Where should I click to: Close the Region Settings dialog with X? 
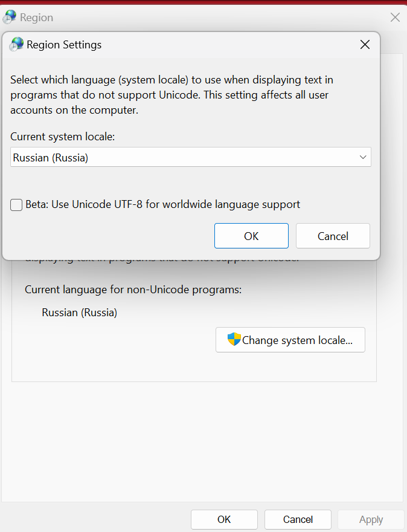coord(365,45)
